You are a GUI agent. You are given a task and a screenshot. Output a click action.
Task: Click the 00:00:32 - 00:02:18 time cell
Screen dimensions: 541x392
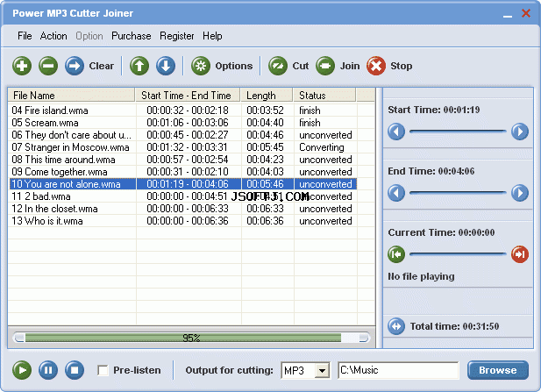(x=188, y=110)
